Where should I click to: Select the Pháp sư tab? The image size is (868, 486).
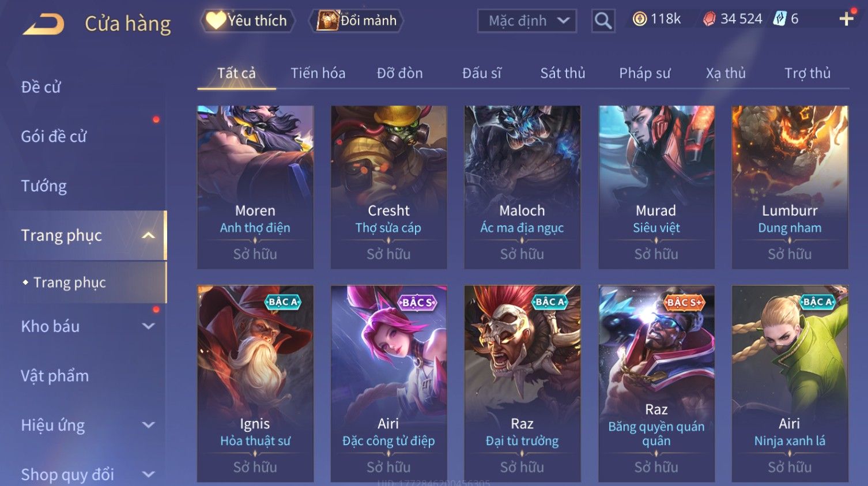[644, 73]
